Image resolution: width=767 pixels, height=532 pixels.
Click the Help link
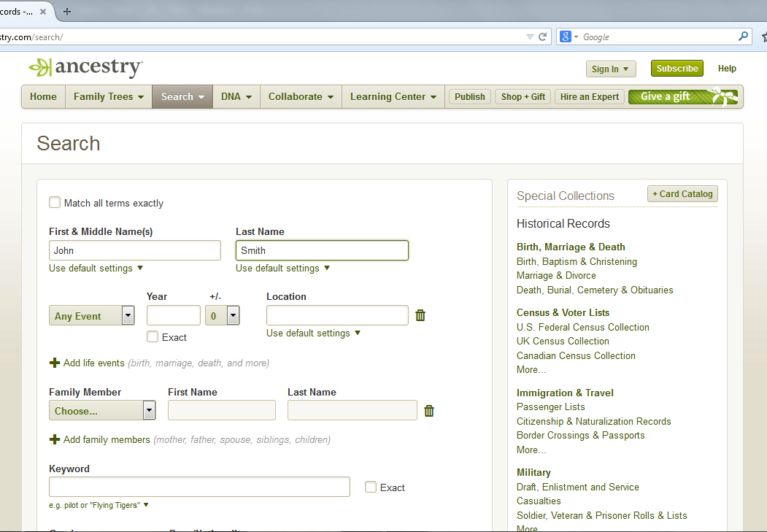pyautogui.click(x=727, y=69)
